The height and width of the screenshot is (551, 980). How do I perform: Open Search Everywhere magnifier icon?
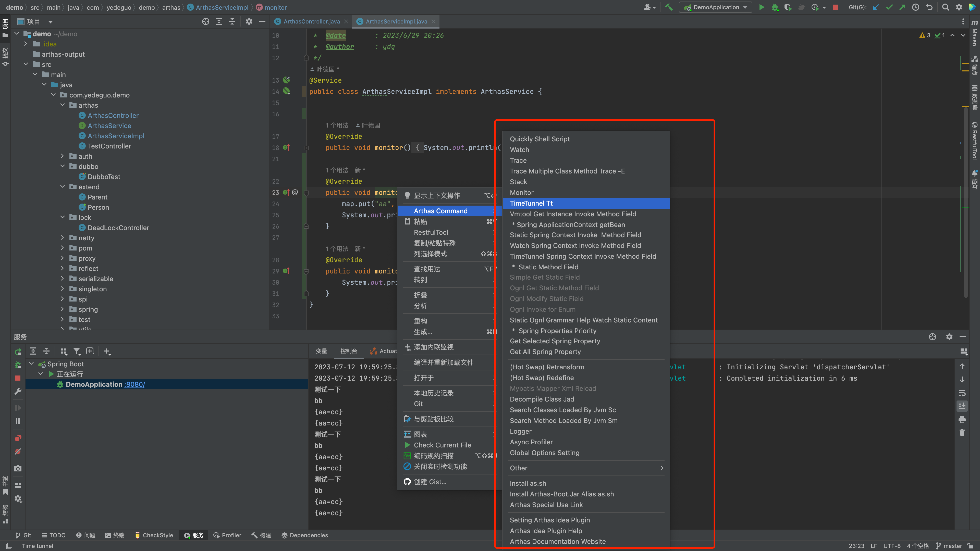tap(945, 7)
